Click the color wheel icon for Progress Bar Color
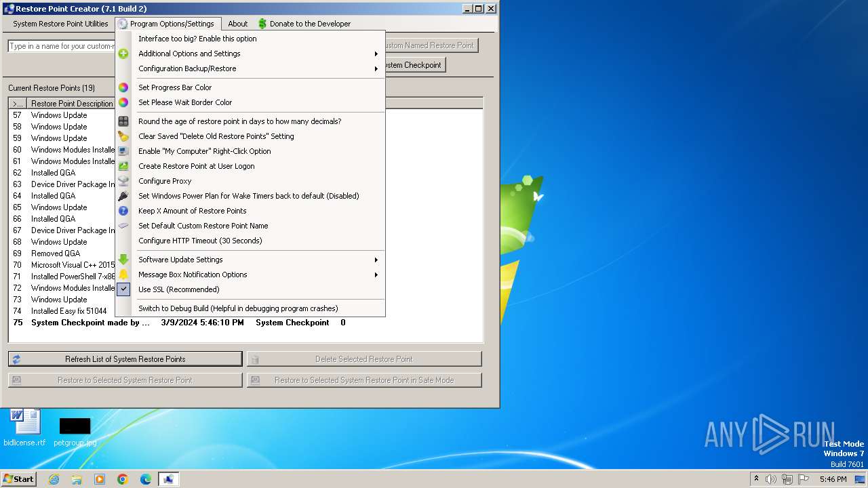This screenshot has height=488, width=868. (x=123, y=87)
